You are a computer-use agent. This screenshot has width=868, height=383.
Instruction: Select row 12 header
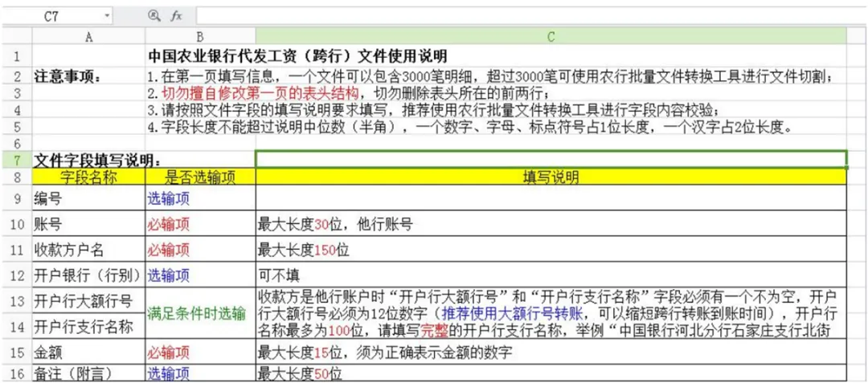(16, 274)
